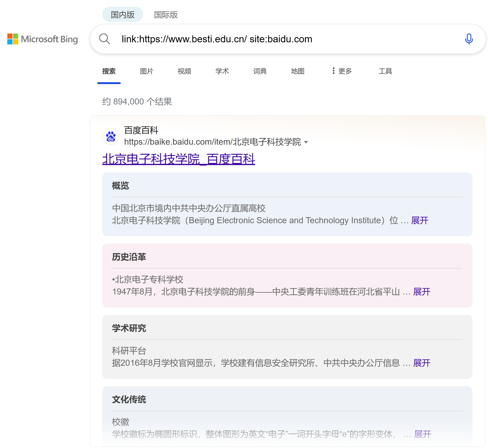Open the 图片 tab
The width and height of the screenshot is (488, 448).
pyautogui.click(x=147, y=71)
